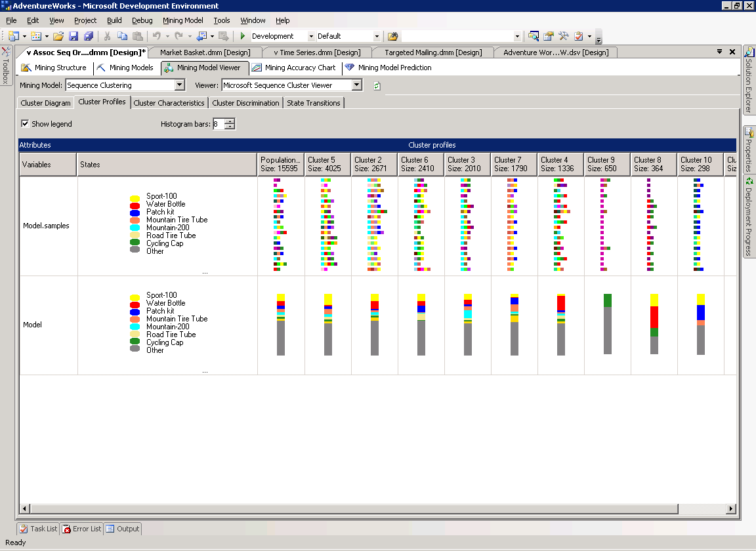Viewport: 756px width, 551px height.
Task: Open the Deployment Progress side panel
Action: pos(749,217)
